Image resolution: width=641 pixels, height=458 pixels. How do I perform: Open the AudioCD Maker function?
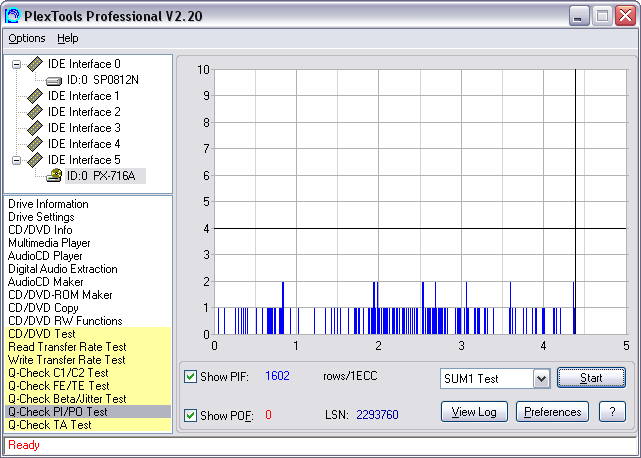pos(45,282)
